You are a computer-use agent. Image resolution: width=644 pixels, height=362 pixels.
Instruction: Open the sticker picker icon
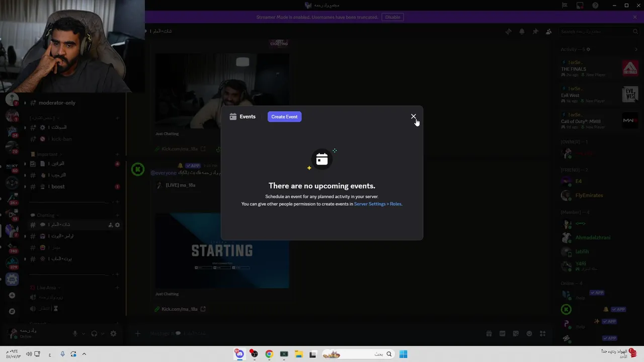click(x=516, y=333)
